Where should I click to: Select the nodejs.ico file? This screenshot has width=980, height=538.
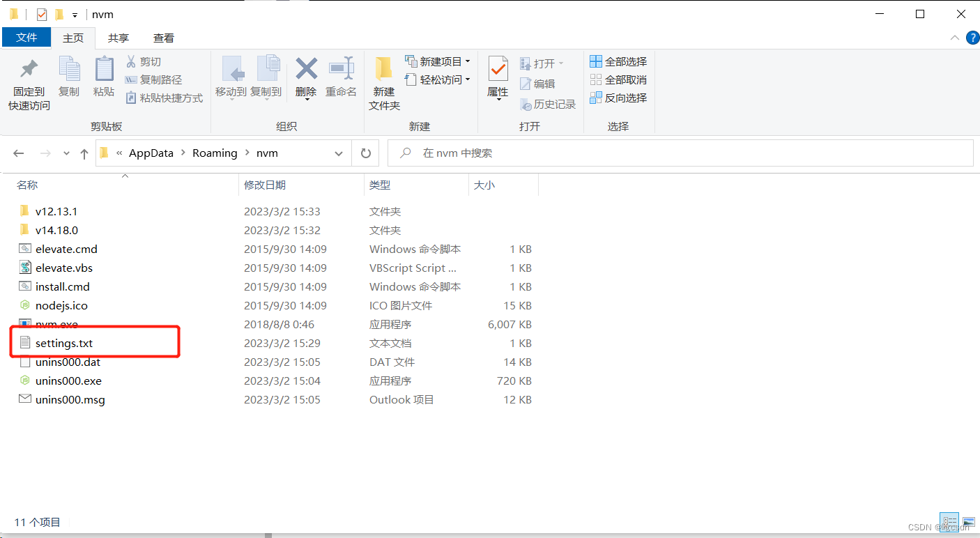(61, 305)
